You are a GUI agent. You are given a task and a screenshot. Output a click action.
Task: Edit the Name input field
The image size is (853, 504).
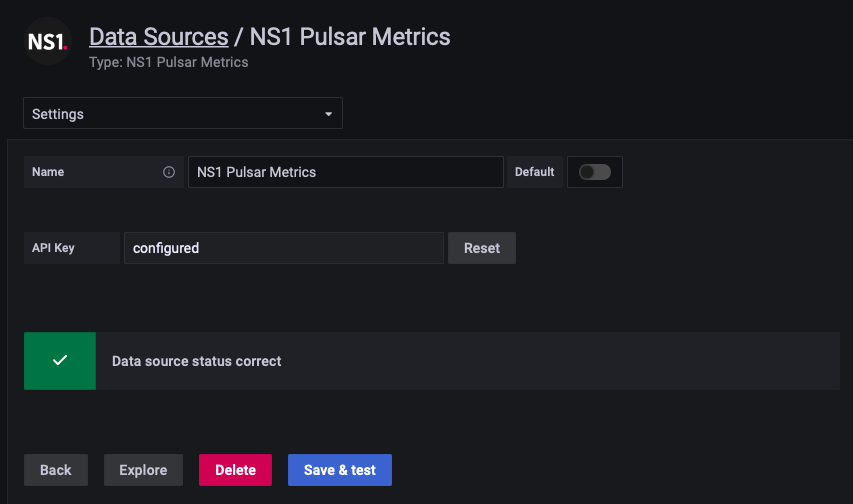(345, 172)
